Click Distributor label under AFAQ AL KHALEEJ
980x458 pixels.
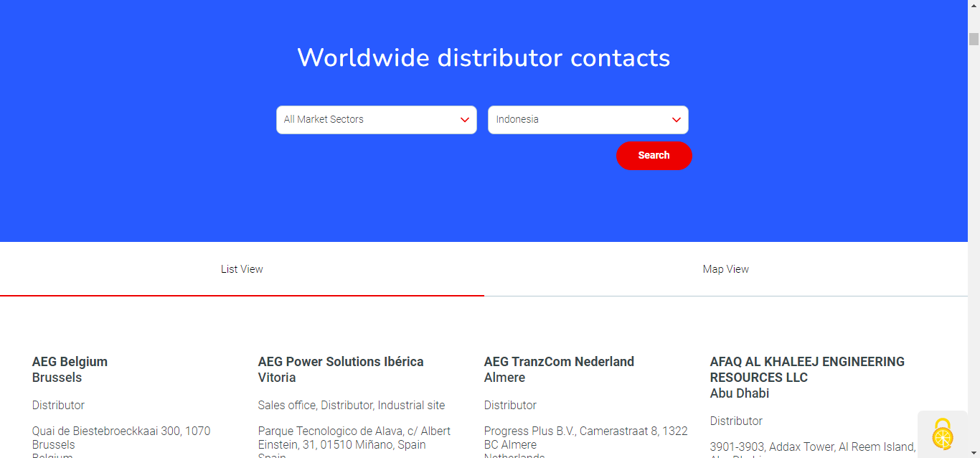point(736,421)
